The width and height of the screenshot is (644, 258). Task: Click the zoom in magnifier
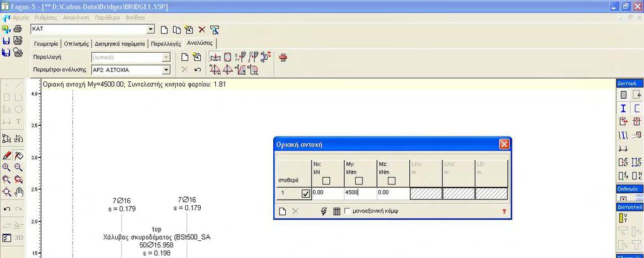(x=6, y=167)
